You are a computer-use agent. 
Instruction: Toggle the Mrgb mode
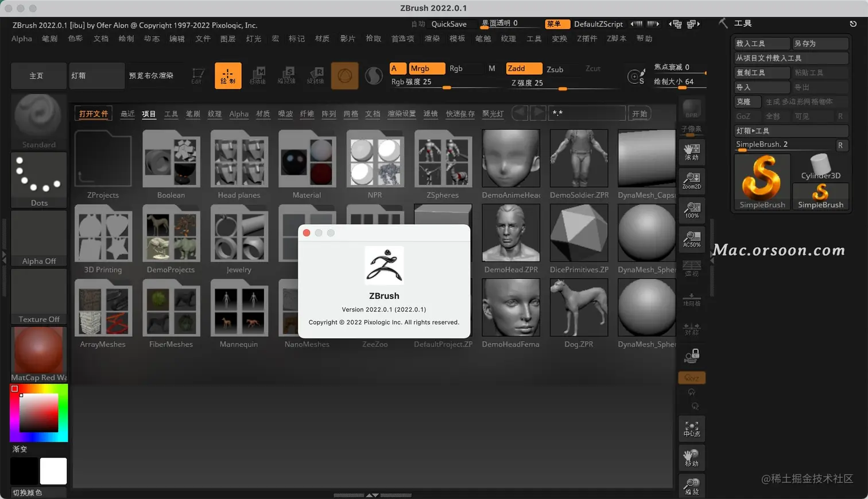point(427,68)
